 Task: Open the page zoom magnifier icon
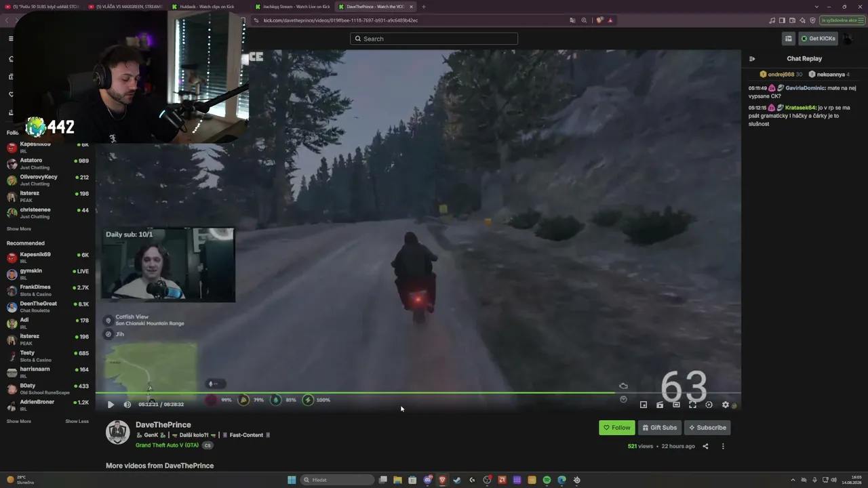(584, 20)
